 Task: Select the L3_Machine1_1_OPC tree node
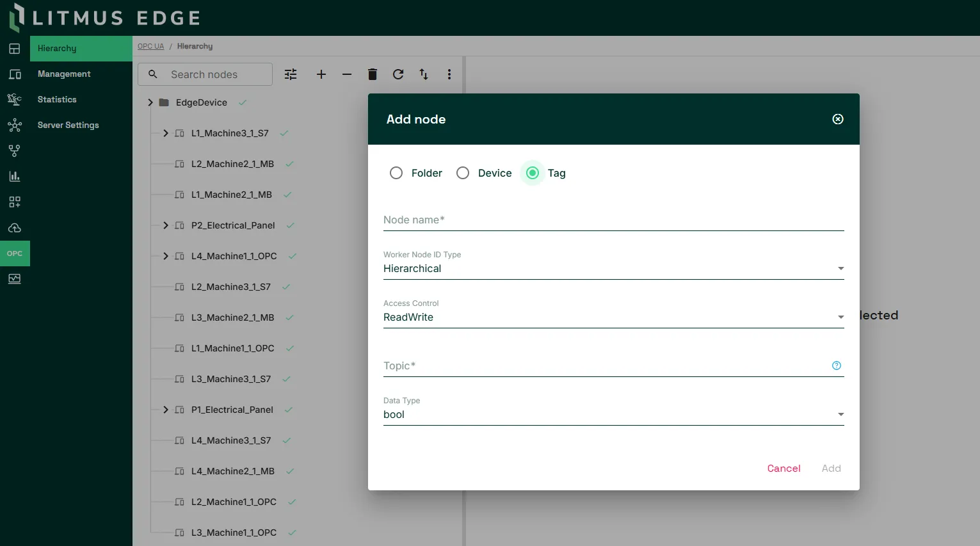(234, 533)
